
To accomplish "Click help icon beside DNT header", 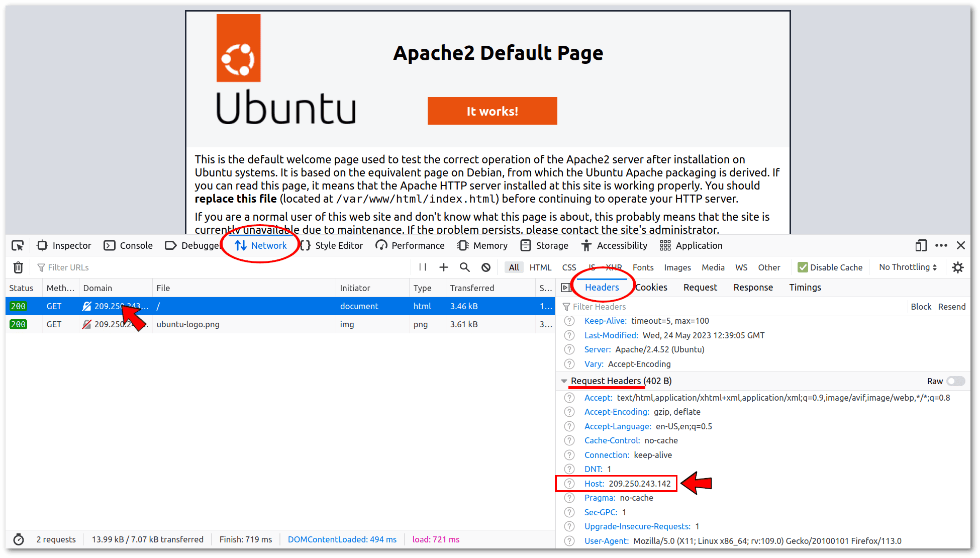I will point(569,469).
